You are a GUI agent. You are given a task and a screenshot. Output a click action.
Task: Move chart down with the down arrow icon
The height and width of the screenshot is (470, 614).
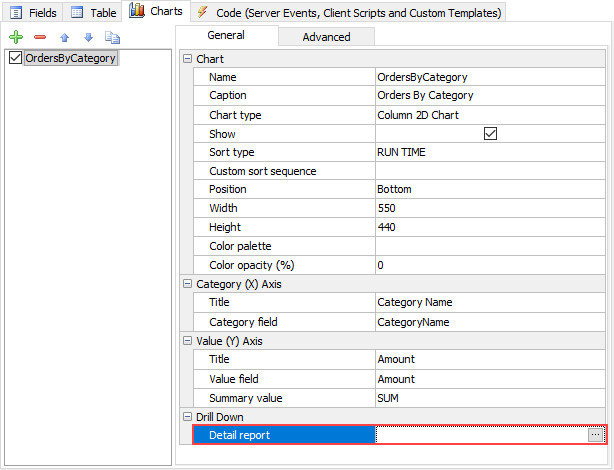(x=88, y=37)
